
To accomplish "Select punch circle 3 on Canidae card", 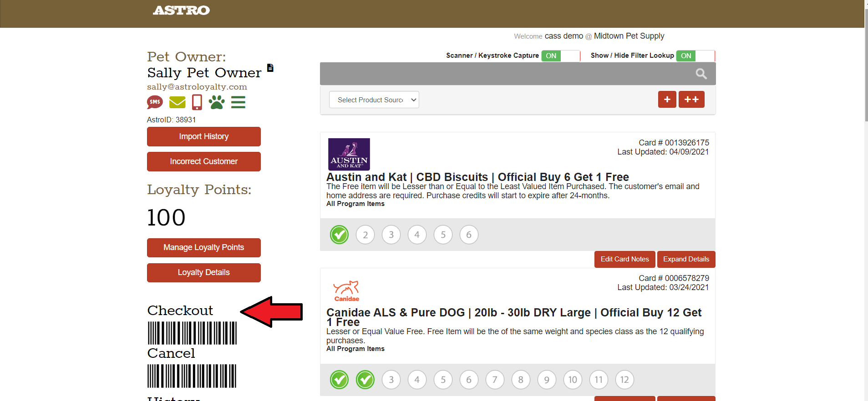I will pos(391,380).
